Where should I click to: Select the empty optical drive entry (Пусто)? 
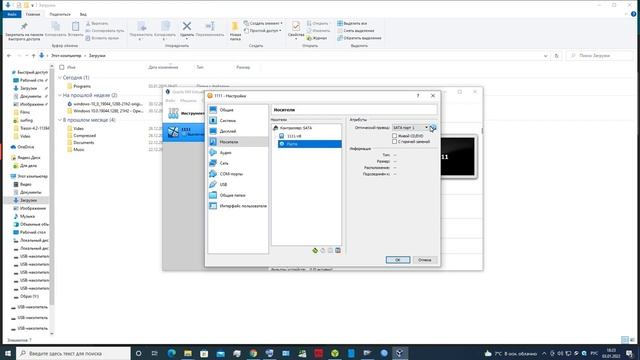click(310, 144)
